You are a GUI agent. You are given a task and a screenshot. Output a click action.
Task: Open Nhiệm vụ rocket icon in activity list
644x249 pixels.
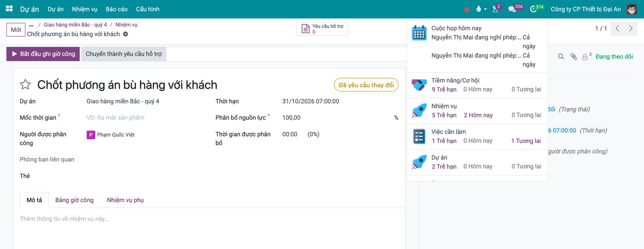pyautogui.click(x=419, y=110)
